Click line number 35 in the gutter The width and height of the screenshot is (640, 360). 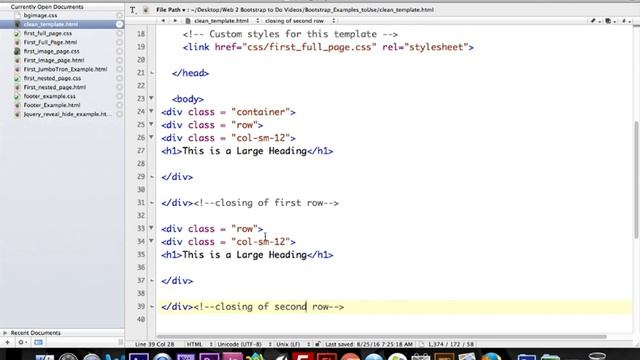point(141,254)
